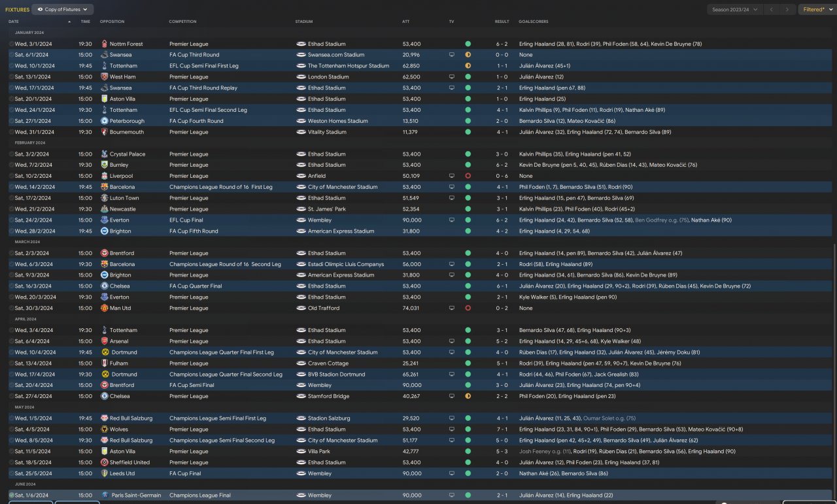The image size is (837, 504).
Task: Click the Nottm Forest club badge icon
Action: [x=105, y=44]
